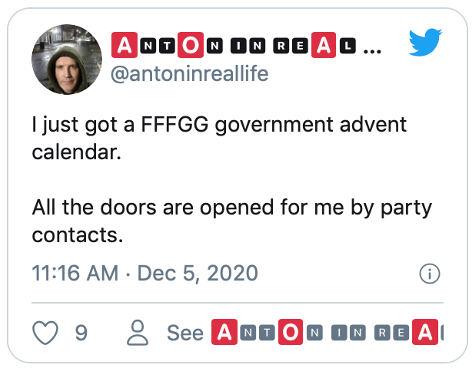Click the word See in the footer
472x372 pixels.
[185, 333]
